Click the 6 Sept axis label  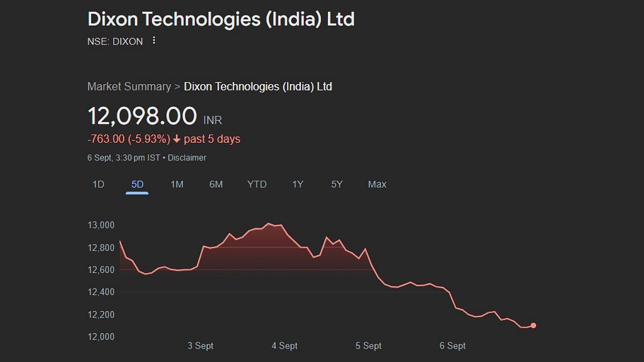452,346
